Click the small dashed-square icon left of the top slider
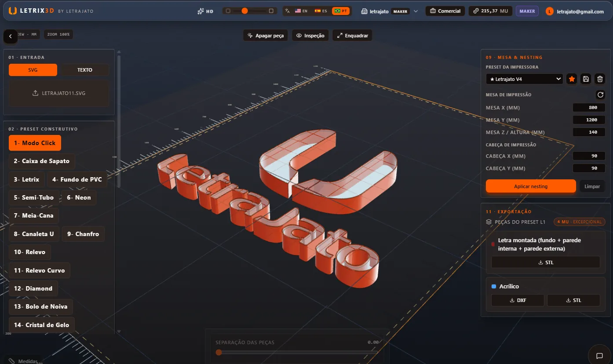613x364 pixels. (227, 11)
